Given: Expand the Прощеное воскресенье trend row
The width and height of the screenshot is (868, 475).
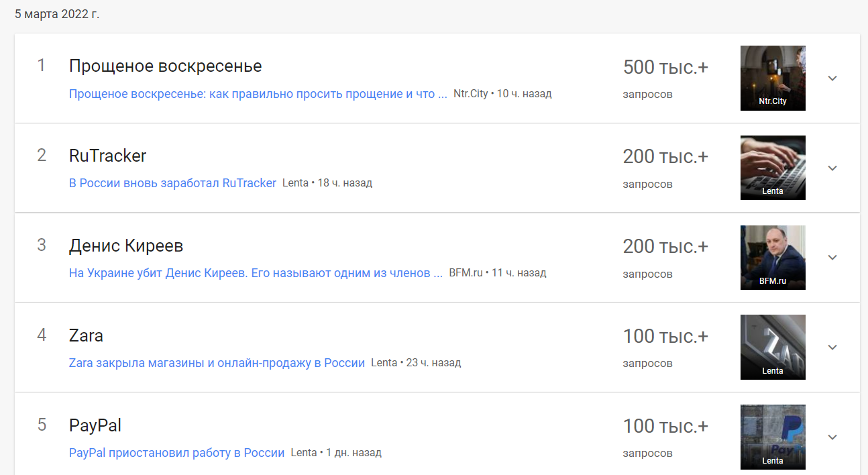Looking at the screenshot, I should tap(832, 78).
